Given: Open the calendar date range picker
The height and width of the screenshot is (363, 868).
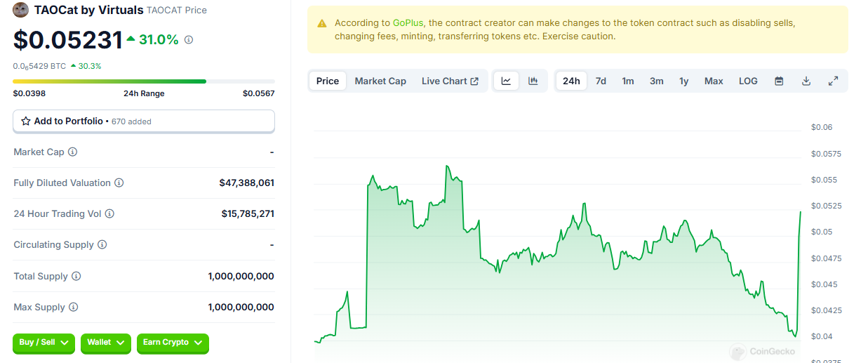Looking at the screenshot, I should [x=779, y=81].
